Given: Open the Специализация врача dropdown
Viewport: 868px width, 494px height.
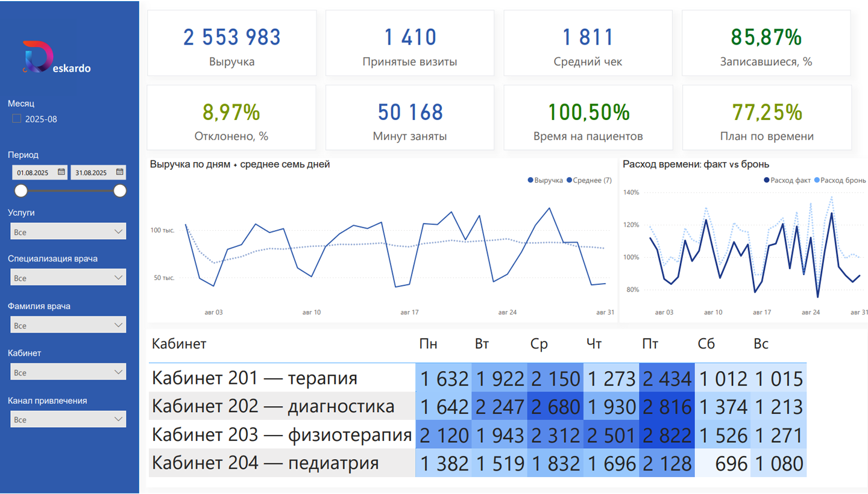Looking at the screenshot, I should 68,278.
